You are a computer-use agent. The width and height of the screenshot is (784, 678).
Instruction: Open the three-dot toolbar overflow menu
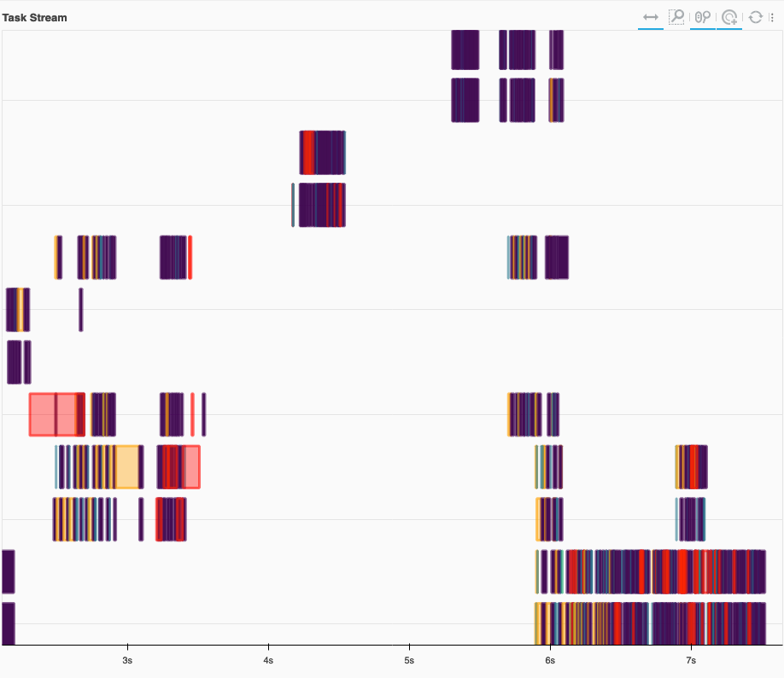(772, 17)
